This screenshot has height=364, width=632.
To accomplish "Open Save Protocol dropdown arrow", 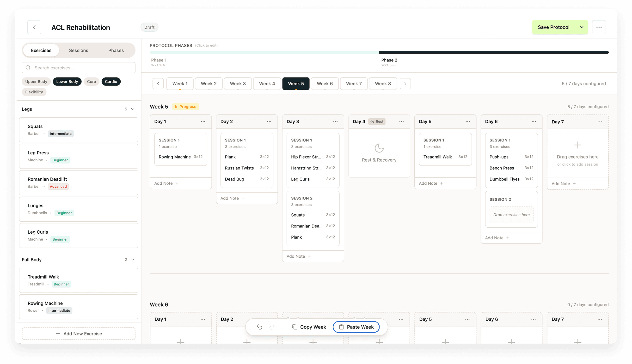I will [582, 27].
